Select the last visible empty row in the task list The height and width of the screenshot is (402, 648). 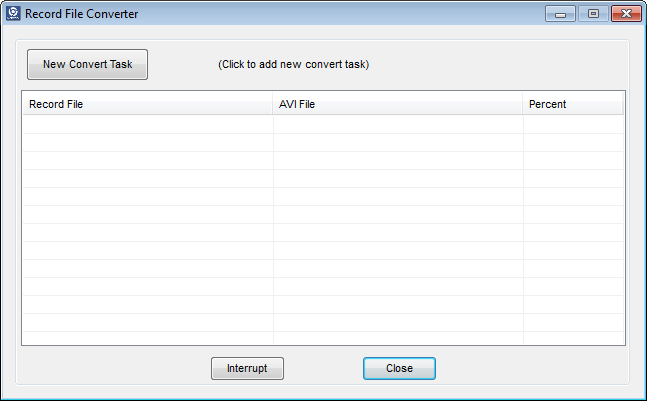tap(323, 338)
